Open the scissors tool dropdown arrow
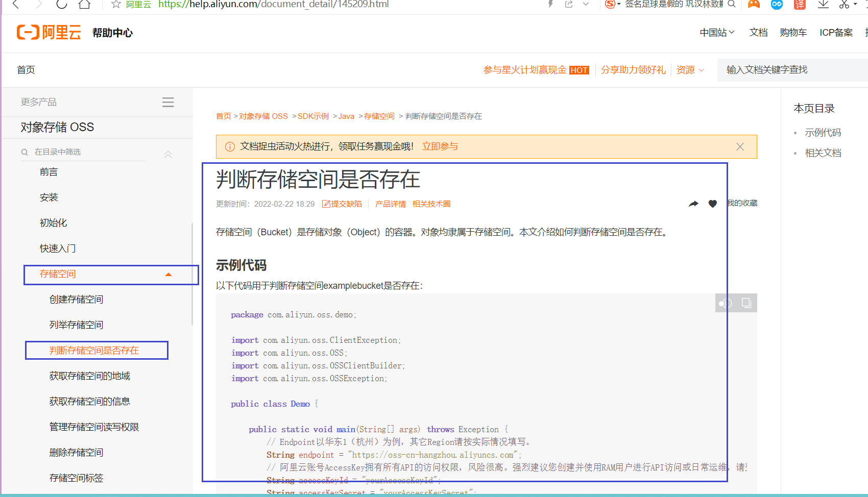The image size is (868, 497). coord(855,4)
